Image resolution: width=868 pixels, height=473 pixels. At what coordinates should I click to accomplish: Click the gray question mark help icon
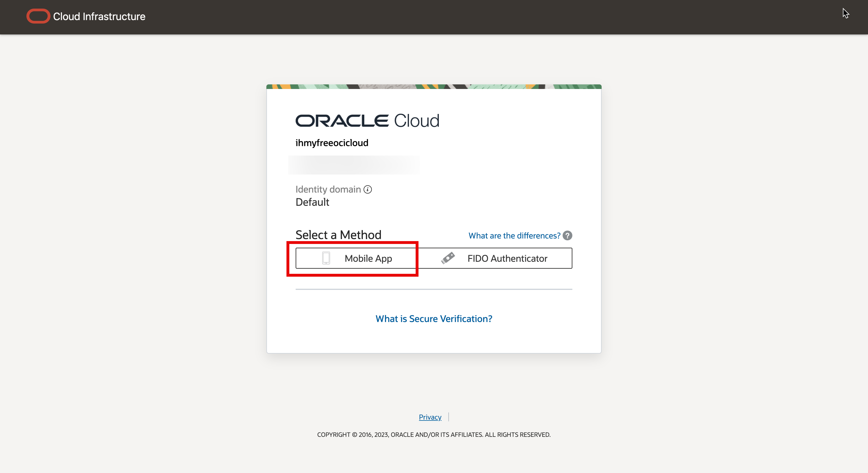[567, 235]
